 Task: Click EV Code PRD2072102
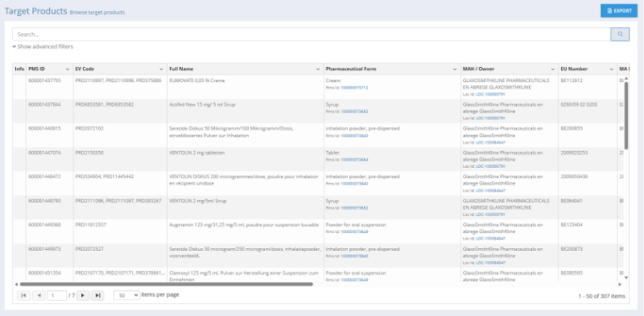pos(90,129)
